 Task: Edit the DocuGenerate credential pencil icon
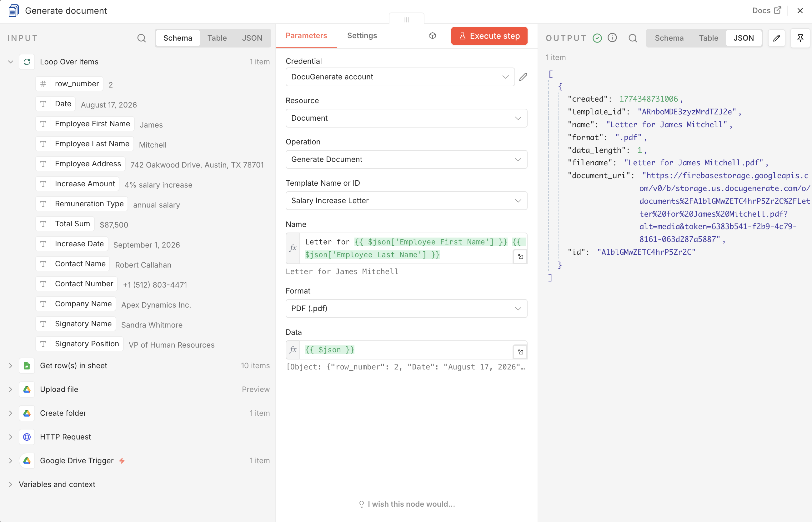[523, 77]
